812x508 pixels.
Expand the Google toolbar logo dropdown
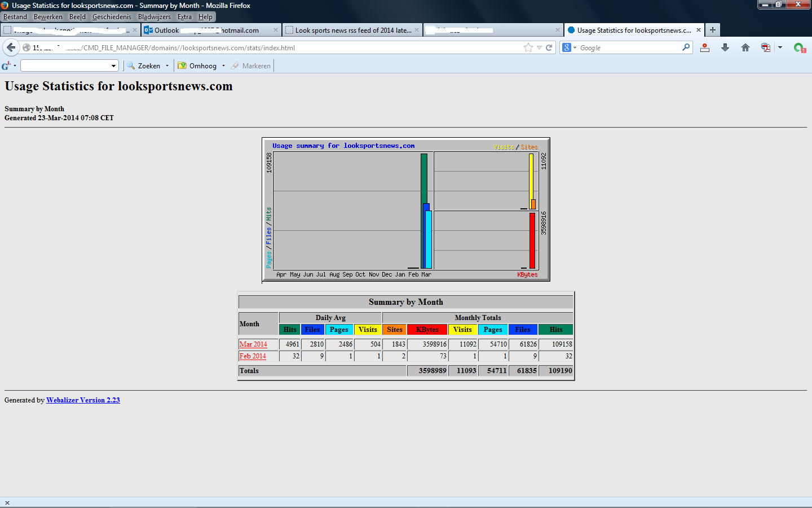pos(15,66)
